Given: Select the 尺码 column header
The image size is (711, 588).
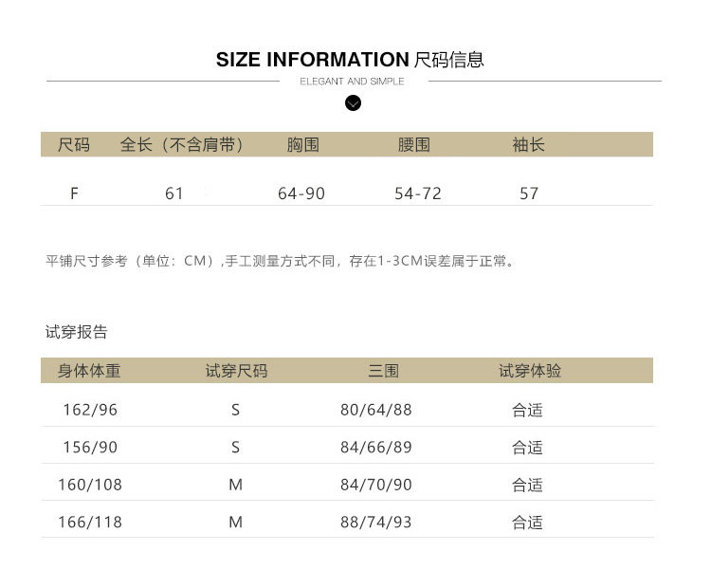Looking at the screenshot, I should (x=74, y=145).
